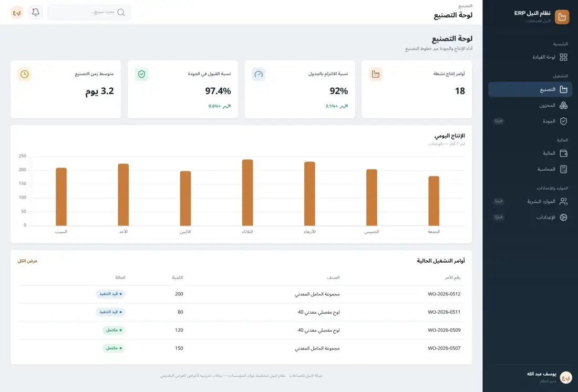Click مكتمل status badge of WO-2026-0509

[x=114, y=330]
